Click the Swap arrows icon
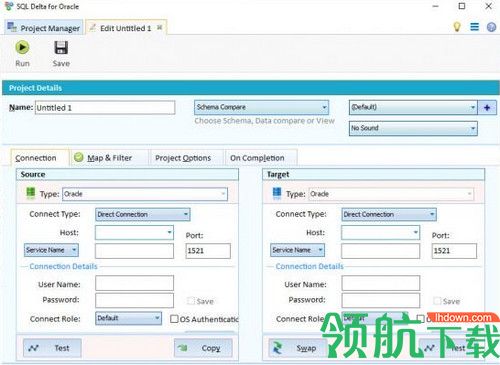 (x=277, y=348)
